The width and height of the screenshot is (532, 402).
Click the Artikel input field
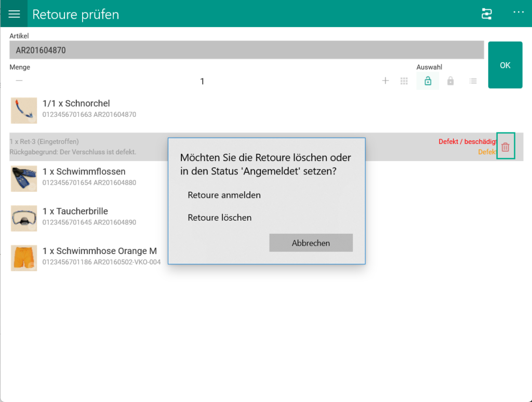246,50
